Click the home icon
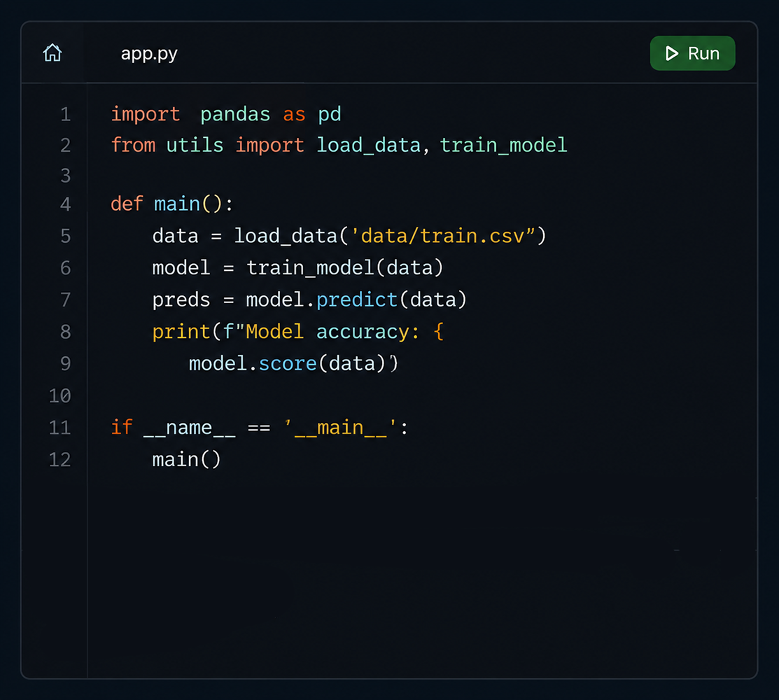 tap(52, 52)
